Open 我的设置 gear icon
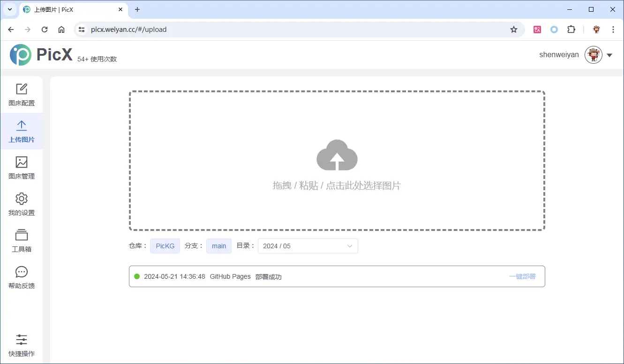This screenshot has height=364, width=624. pyautogui.click(x=22, y=199)
